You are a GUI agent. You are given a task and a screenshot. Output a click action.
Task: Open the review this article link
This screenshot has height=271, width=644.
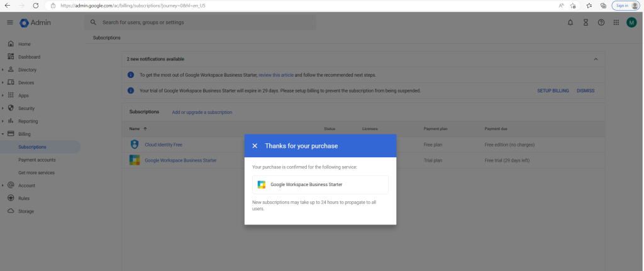pos(276,75)
